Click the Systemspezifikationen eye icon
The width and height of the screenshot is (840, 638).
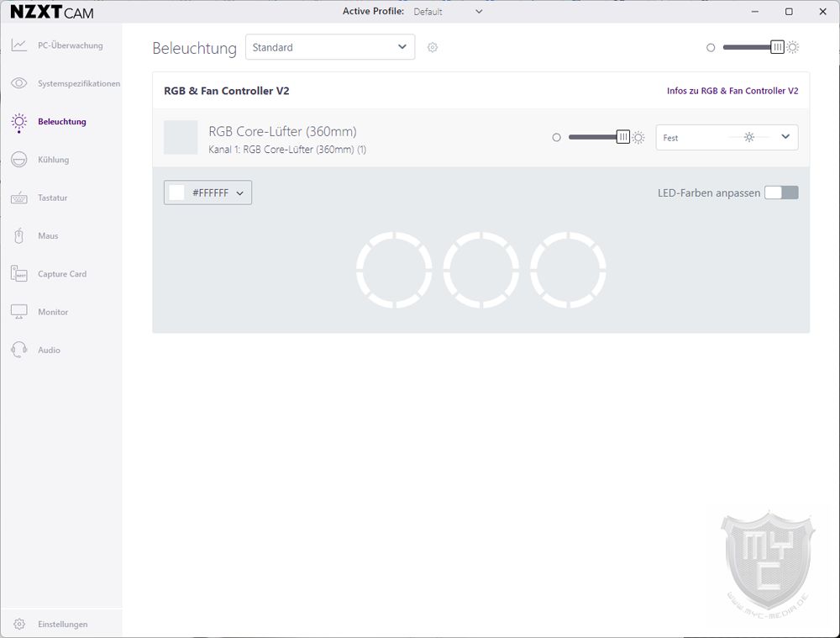point(18,83)
